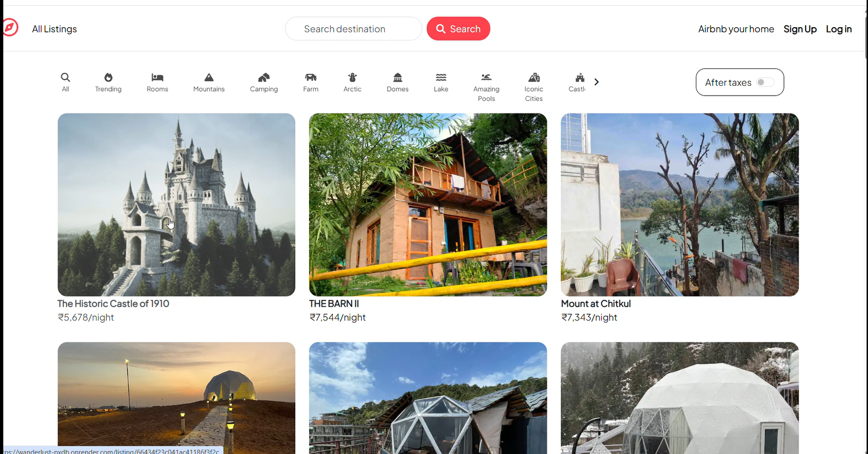
Task: Click the Mount at Chitkul title text
Action: 596,303
